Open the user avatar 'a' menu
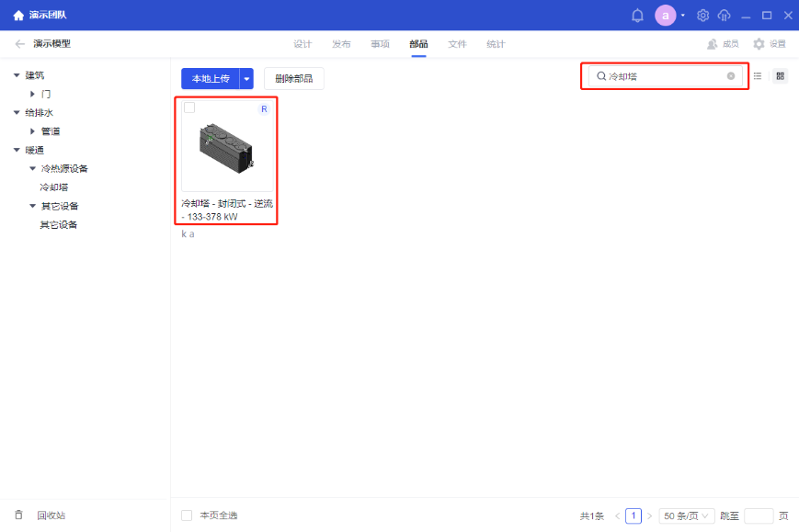This screenshot has height=532, width=799. coord(665,16)
